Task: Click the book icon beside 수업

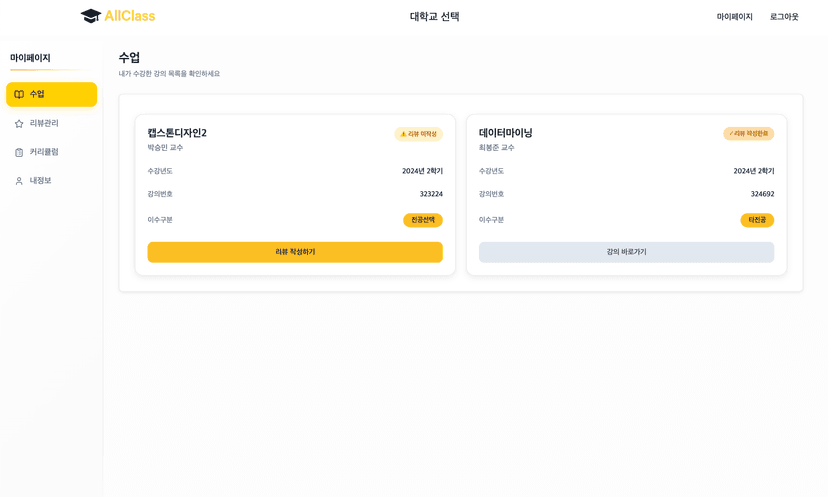Action: click(x=19, y=94)
